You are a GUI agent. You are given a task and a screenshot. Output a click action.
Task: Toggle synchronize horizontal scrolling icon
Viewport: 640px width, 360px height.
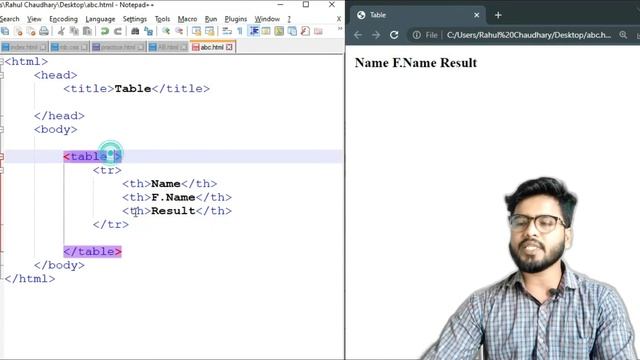coord(209,31)
